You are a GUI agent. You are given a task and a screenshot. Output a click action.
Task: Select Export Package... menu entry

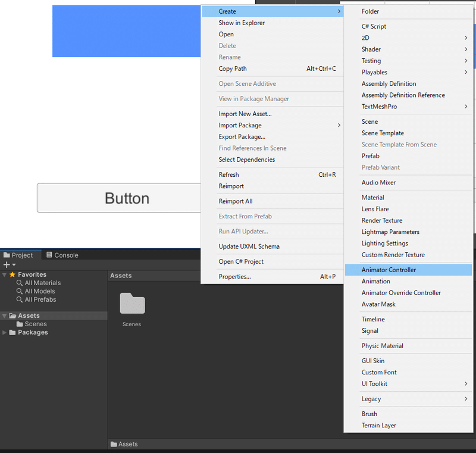pyautogui.click(x=273, y=137)
